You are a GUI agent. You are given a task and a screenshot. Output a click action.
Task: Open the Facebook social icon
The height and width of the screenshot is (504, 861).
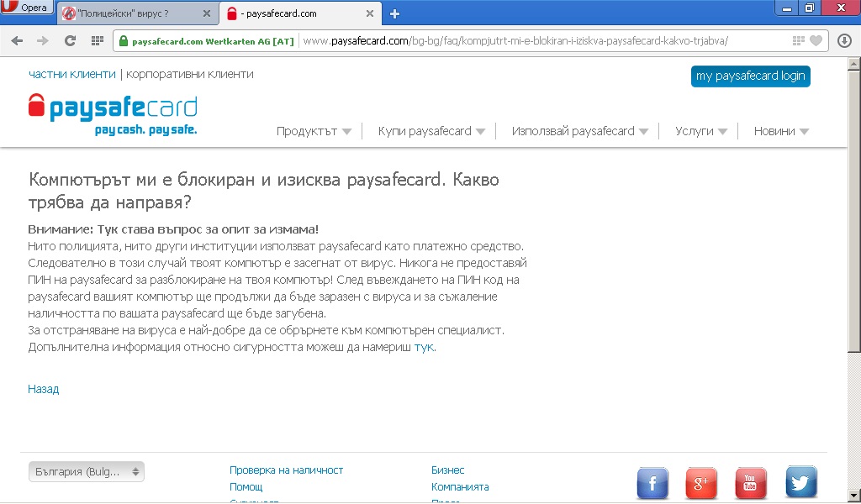point(652,483)
